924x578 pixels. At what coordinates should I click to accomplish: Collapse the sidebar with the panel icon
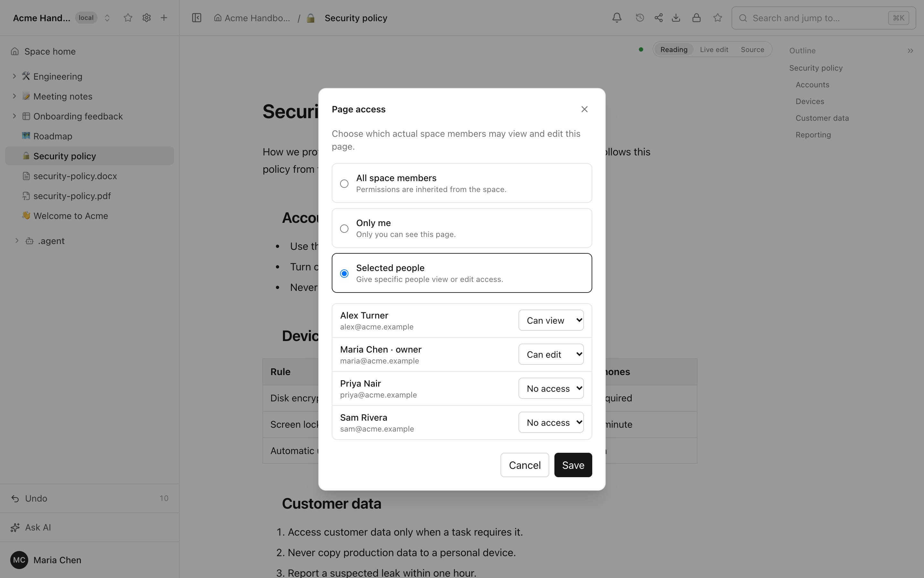[197, 18]
